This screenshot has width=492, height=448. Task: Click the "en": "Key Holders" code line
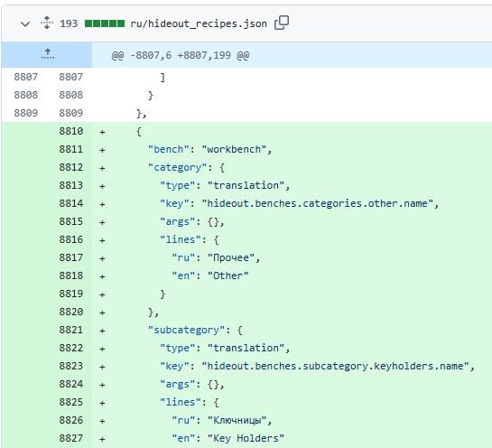[x=228, y=439]
